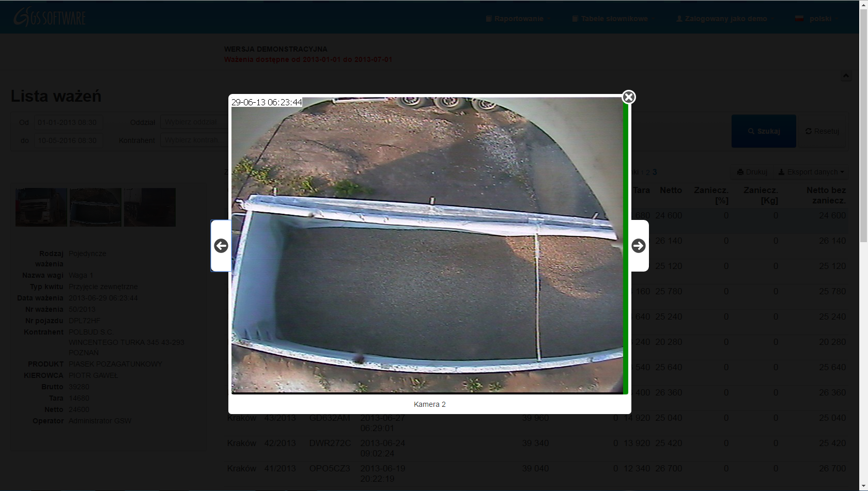
Task: Click the Resetuj button
Action: click(822, 131)
